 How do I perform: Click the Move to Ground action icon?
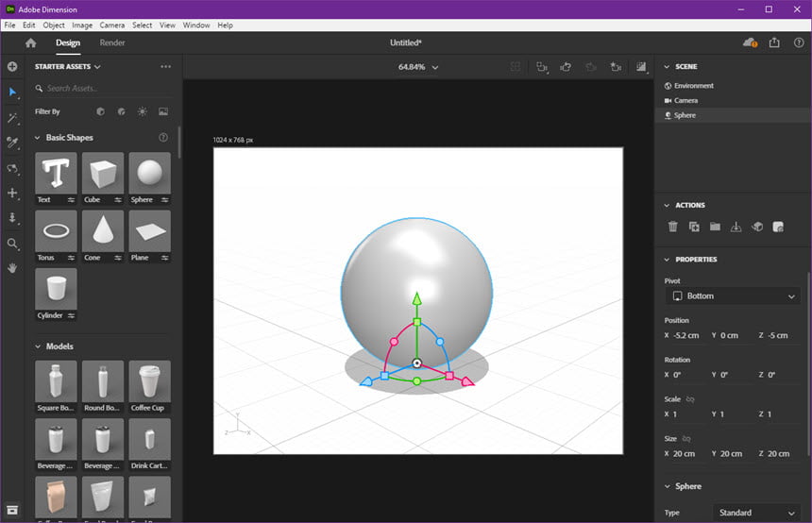[736, 227]
